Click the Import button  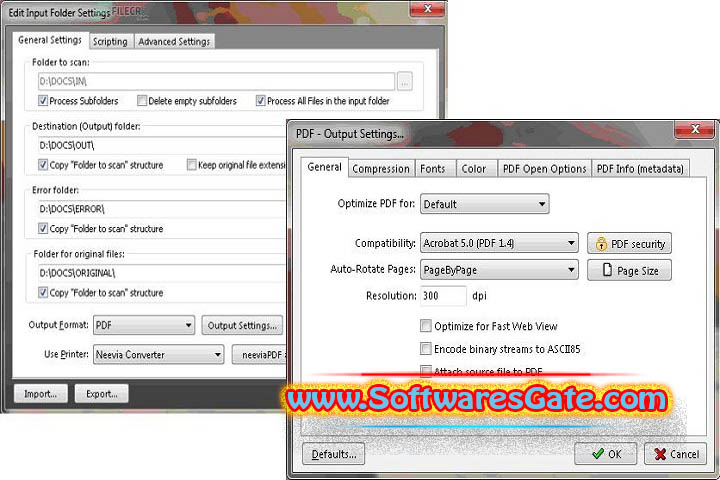click(40, 394)
